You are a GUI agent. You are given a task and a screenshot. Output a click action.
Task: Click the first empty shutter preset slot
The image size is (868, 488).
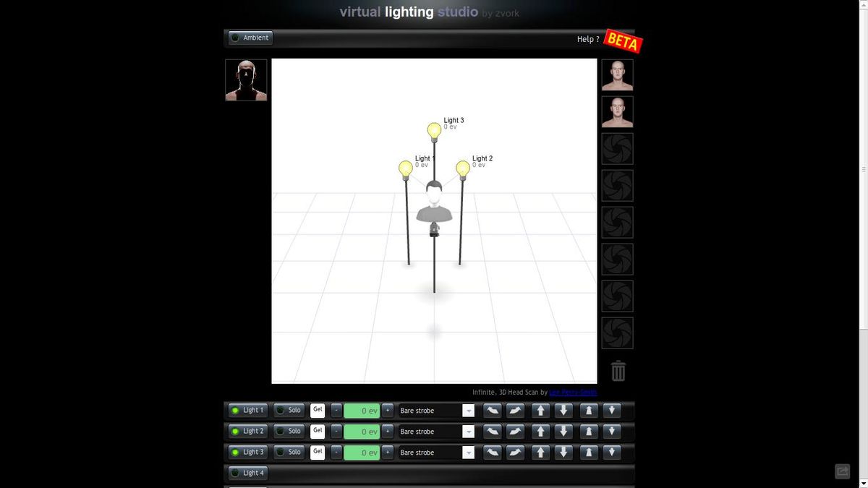coord(618,149)
